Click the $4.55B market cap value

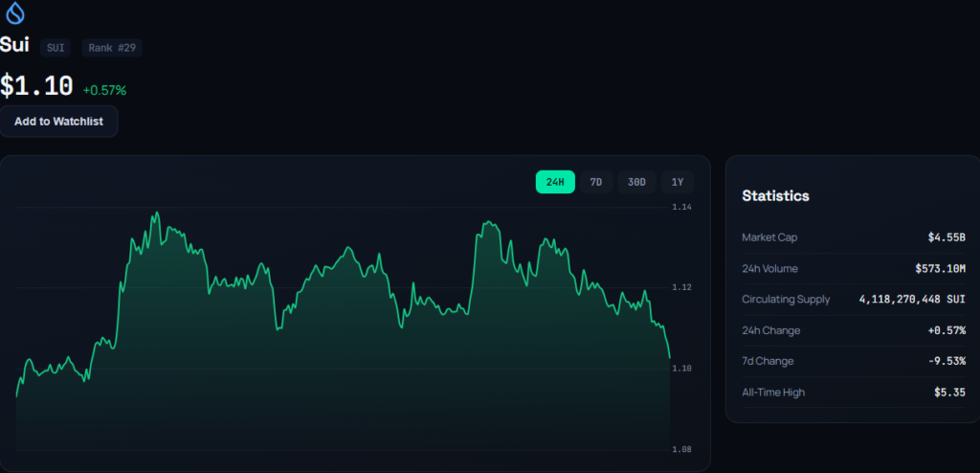tap(947, 237)
